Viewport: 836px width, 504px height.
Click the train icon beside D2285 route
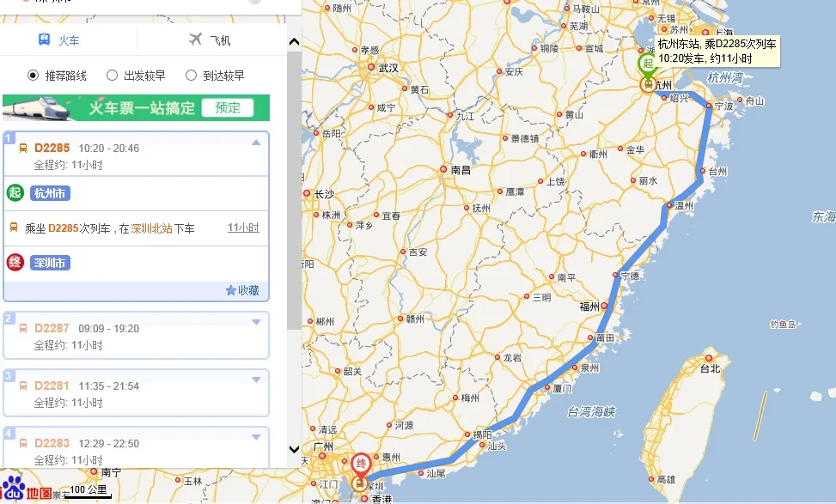point(22,148)
